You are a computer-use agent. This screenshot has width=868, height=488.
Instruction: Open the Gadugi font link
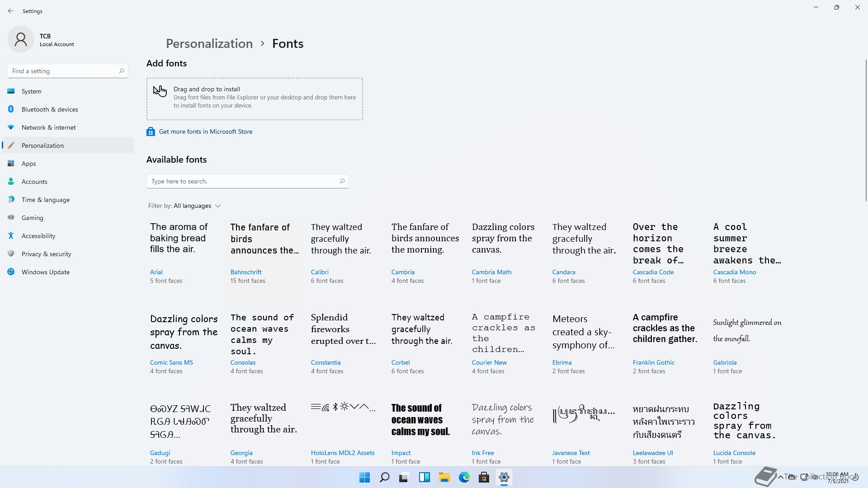tap(160, 453)
